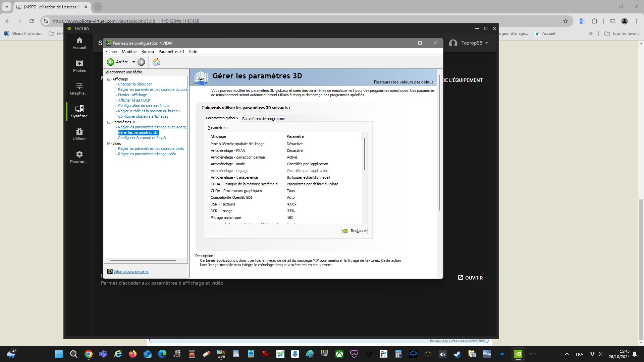Image resolution: width=644 pixels, height=362 pixels.
Task: Click the green Arrière back arrow
Action: [x=110, y=62]
